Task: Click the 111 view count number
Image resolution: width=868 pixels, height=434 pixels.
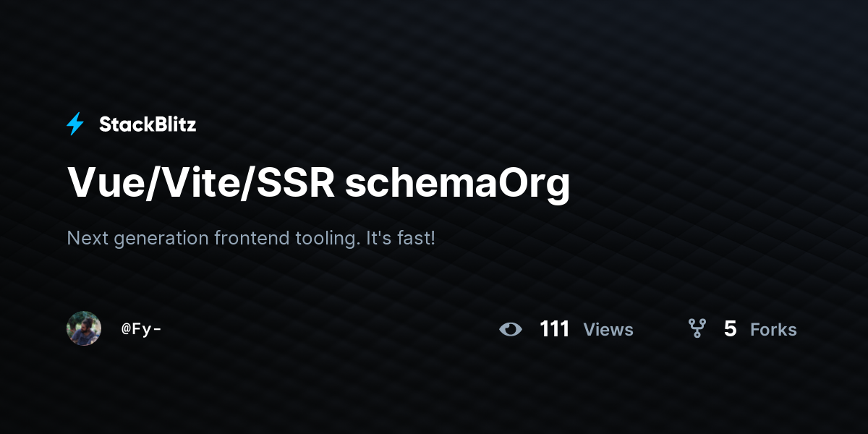Action: click(555, 329)
